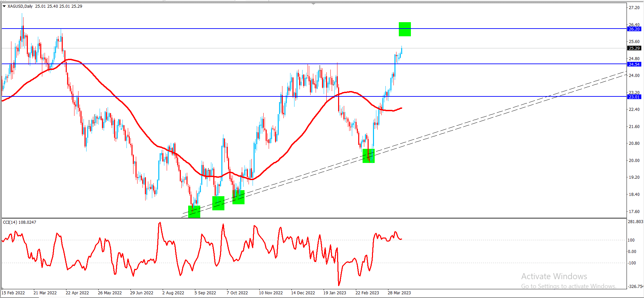Select the lowest green rectangle near 17.60
The width and height of the screenshot is (644, 298).
tap(194, 212)
